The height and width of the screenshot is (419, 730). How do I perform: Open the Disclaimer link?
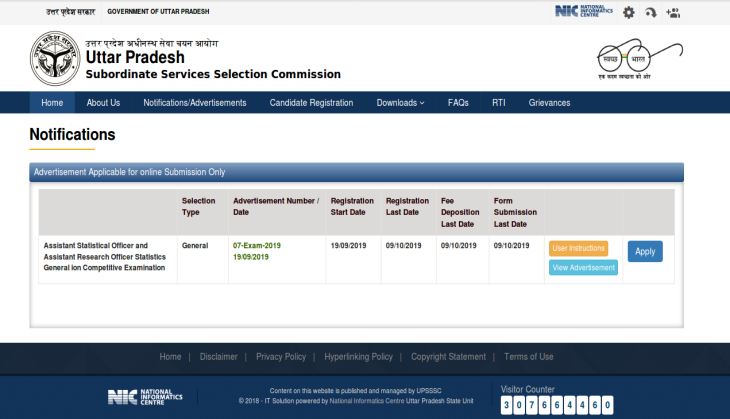(218, 357)
